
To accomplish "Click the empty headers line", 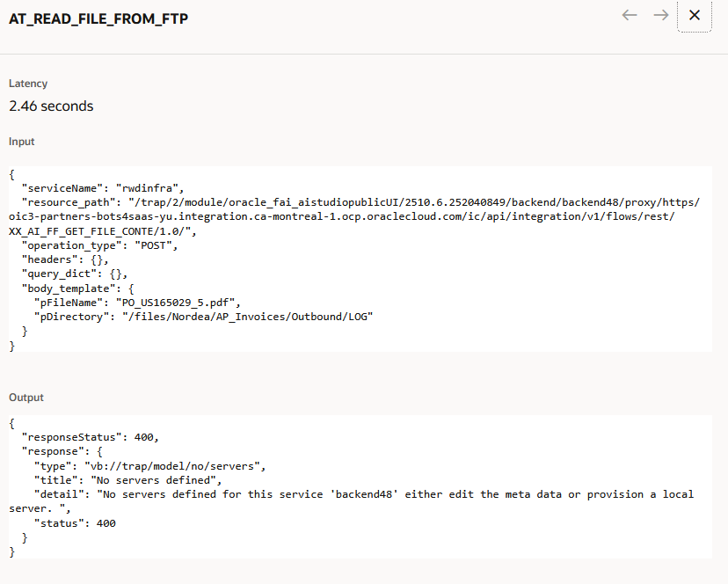I will (x=64, y=259).
